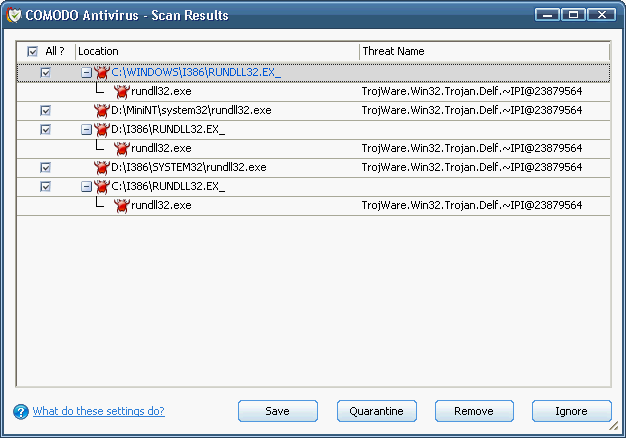Screen dimensions: 626x438
Task: Select rundll32.exe child under D:\I386\RUNDLL32.EX_
Action: [x=161, y=149]
